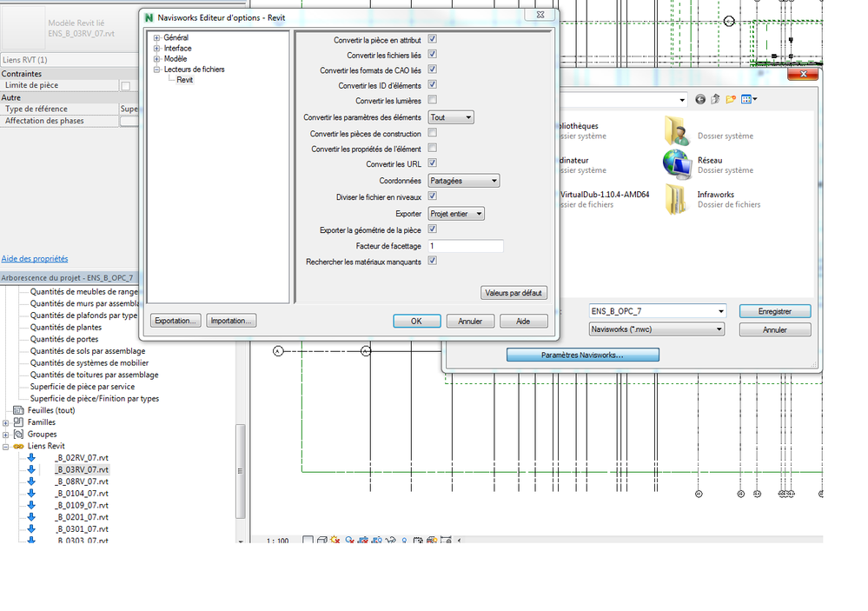Click Paramètres Navisworks... button
The image size is (868, 611).
(x=582, y=355)
